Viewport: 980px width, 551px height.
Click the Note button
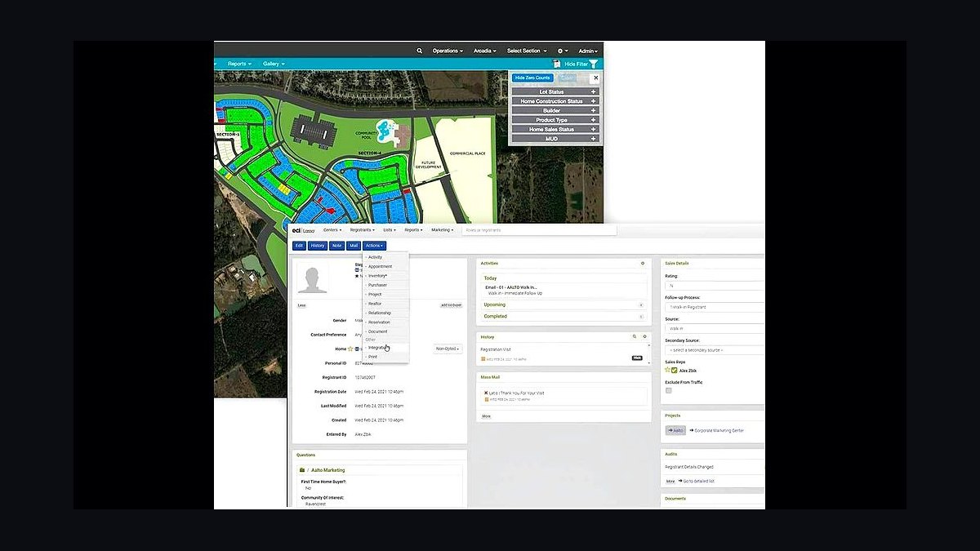click(x=337, y=246)
